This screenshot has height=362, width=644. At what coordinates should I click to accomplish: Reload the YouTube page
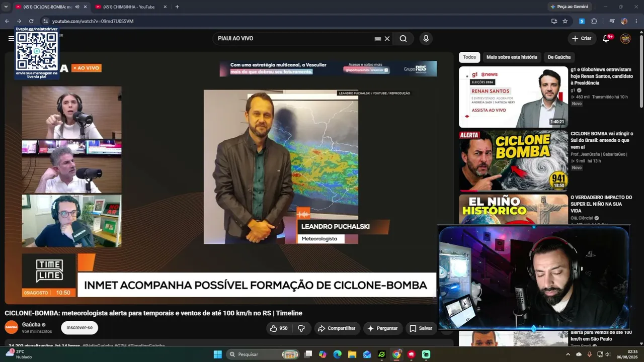click(31, 21)
